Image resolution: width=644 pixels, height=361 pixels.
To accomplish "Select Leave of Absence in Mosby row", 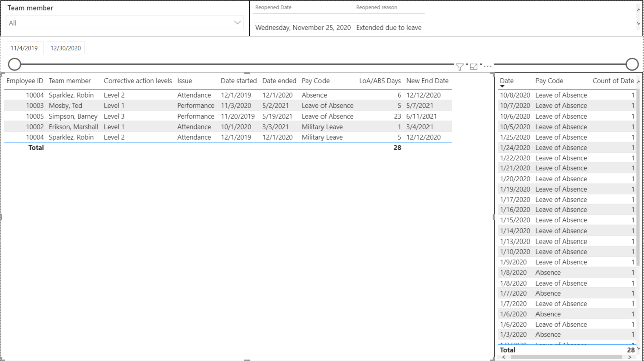I will coord(328,106).
